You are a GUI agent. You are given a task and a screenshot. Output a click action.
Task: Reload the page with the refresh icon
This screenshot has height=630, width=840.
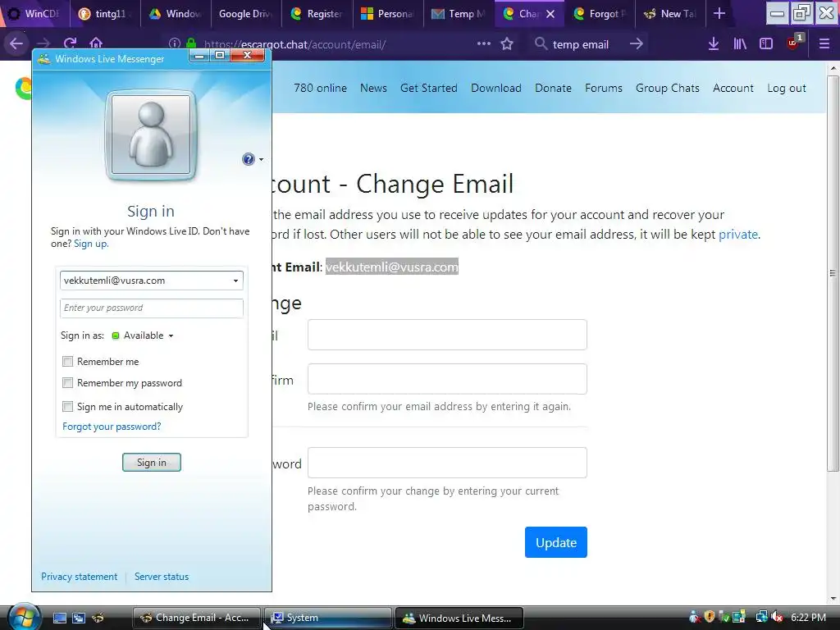(x=70, y=44)
